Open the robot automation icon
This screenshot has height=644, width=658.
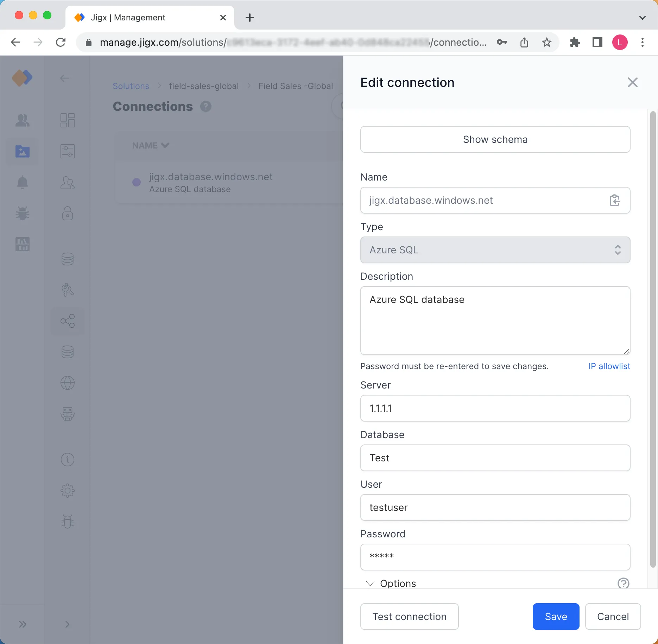click(68, 414)
